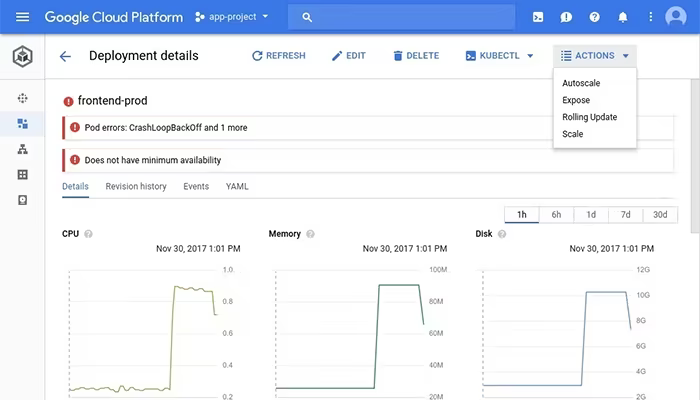Click the Deployment details heading
The height and width of the screenshot is (400, 700).
tap(144, 56)
